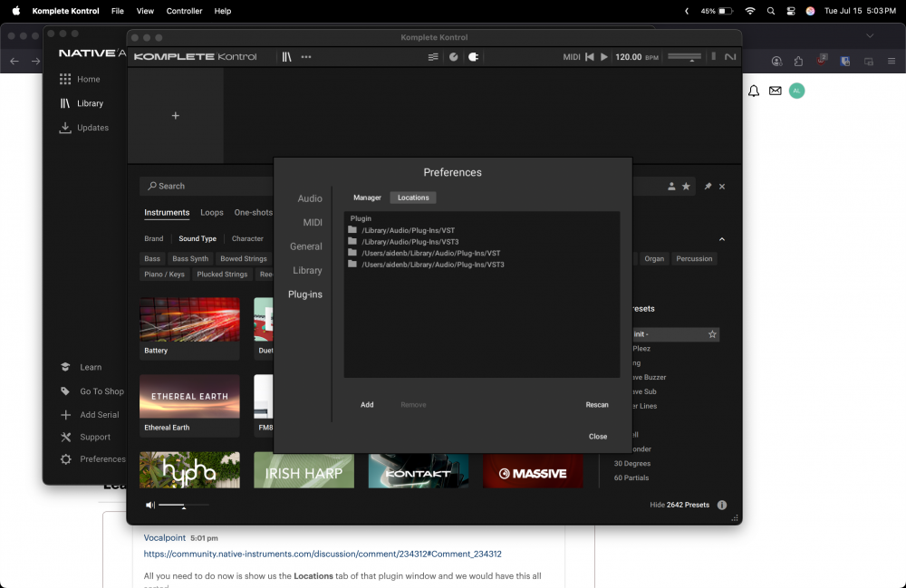This screenshot has width=906, height=588.
Task: Open General preferences section
Action: pos(306,246)
